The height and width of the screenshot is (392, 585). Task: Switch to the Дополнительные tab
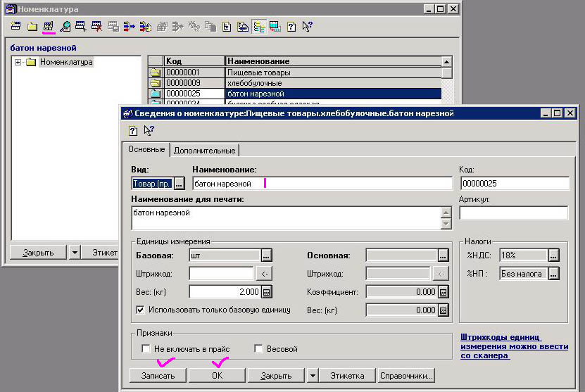pyautogui.click(x=204, y=150)
